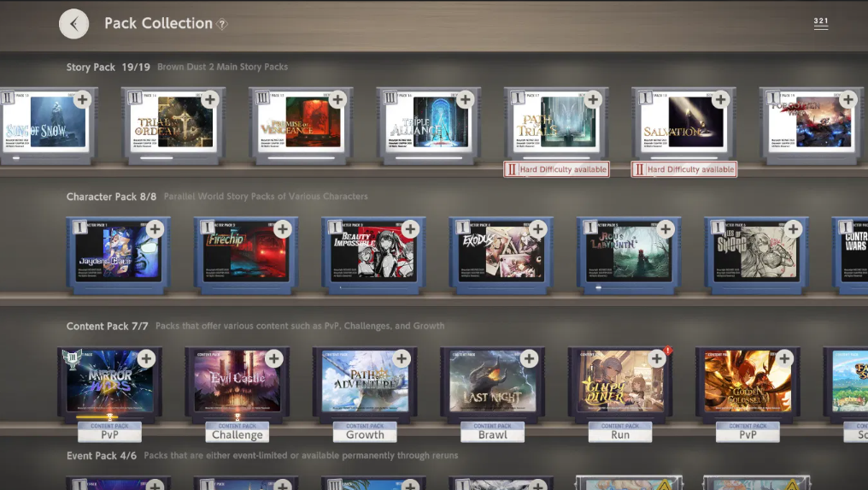The width and height of the screenshot is (868, 490).
Task: Click the Story Pack 19/19 heading
Action: (x=108, y=67)
